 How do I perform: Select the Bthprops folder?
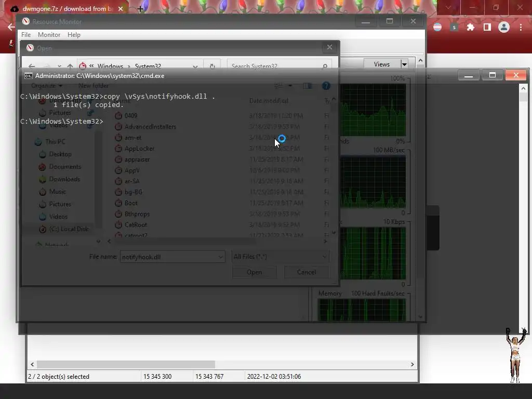[x=137, y=214]
